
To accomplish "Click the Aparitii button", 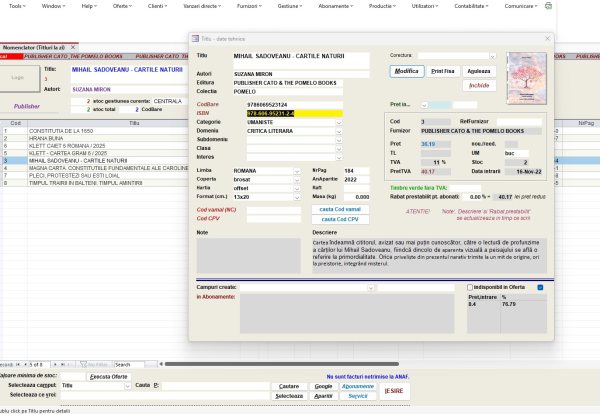I will [x=323, y=396].
